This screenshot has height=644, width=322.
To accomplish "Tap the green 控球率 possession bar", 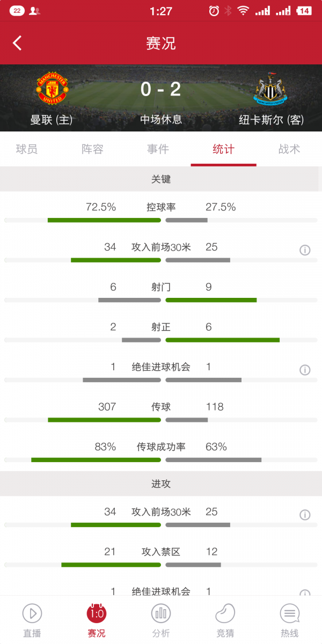I will 104,220.
